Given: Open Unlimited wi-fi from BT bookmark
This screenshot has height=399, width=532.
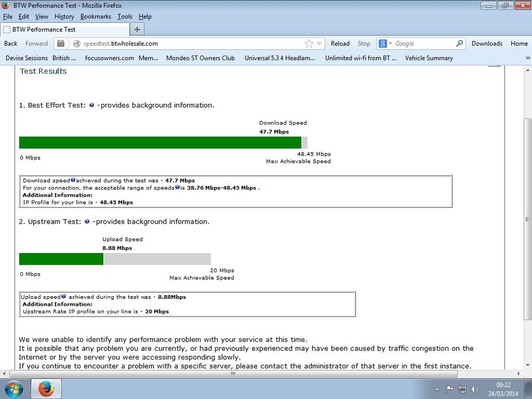Looking at the screenshot, I should click(x=361, y=58).
